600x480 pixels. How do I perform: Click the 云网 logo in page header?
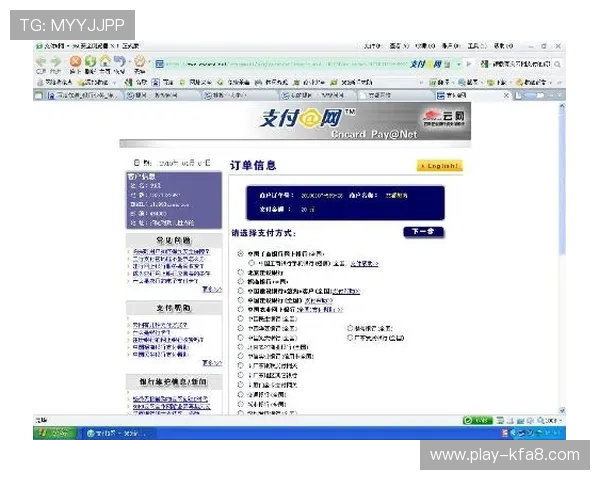point(444,118)
